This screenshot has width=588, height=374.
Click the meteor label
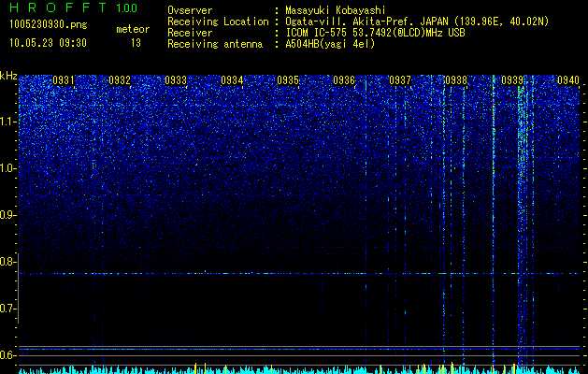133,29
